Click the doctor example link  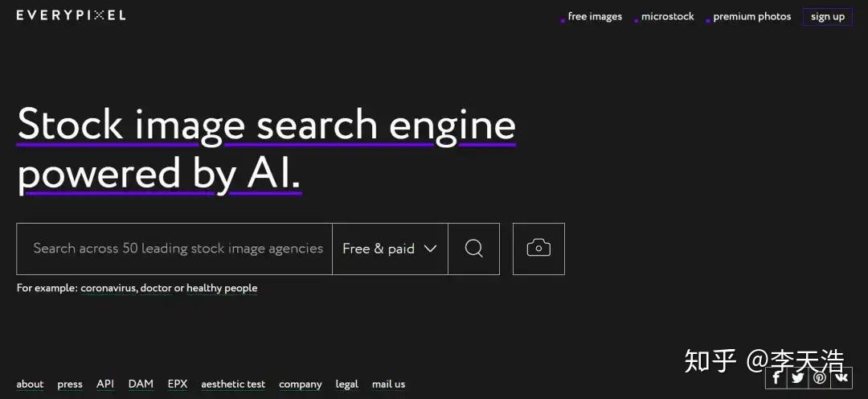[156, 288]
